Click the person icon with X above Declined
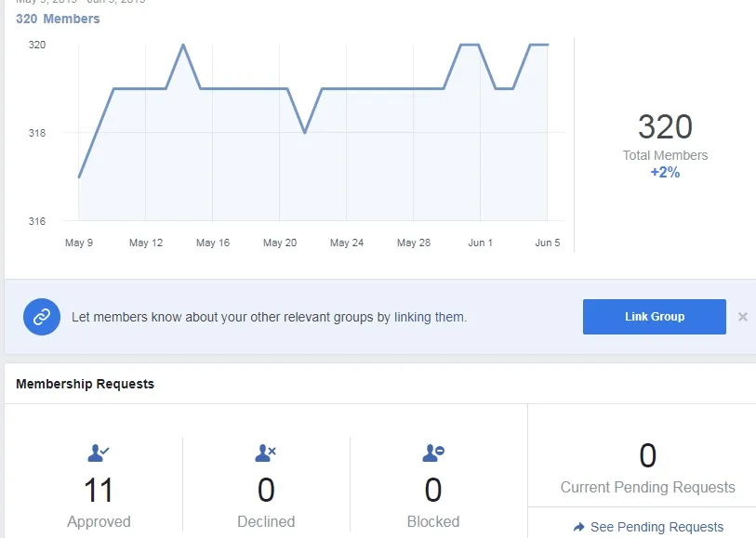The image size is (756, 538). (266, 453)
